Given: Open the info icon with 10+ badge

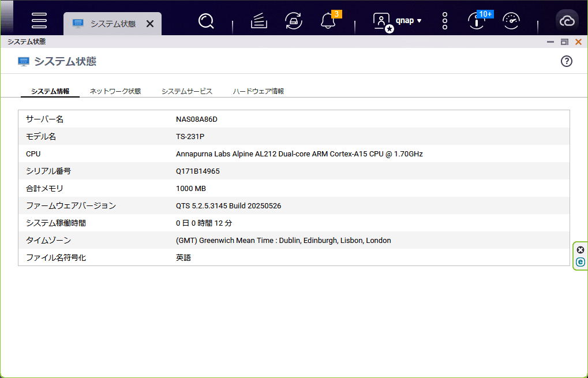Looking at the screenshot, I should click(477, 21).
